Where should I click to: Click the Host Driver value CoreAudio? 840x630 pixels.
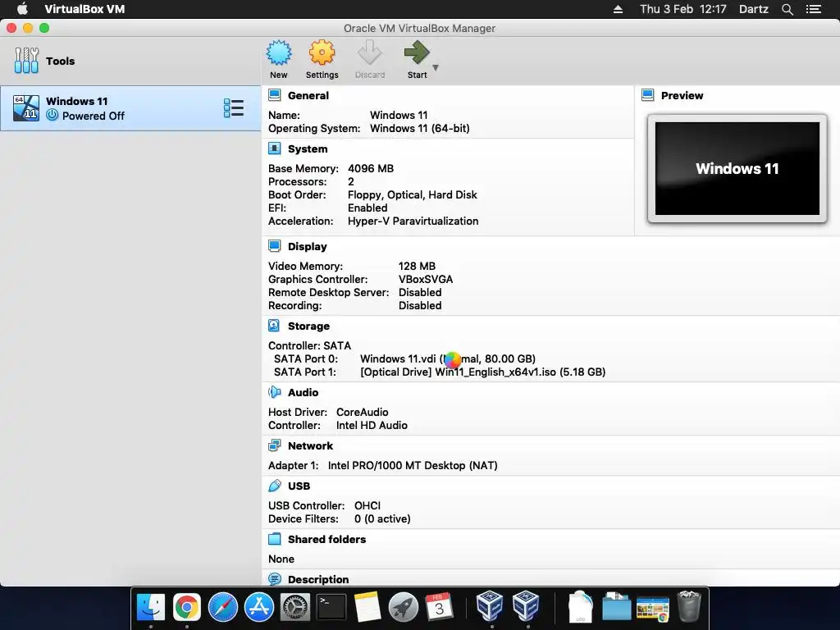click(x=362, y=412)
